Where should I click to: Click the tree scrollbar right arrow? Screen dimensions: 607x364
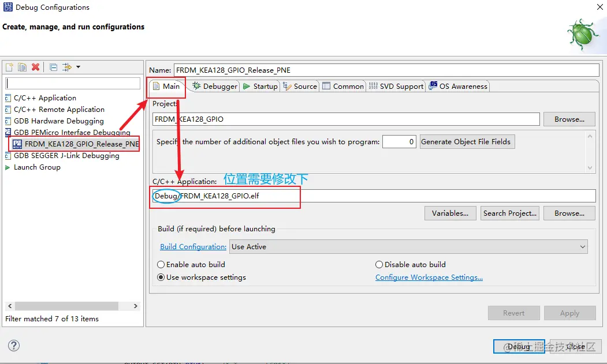point(136,306)
